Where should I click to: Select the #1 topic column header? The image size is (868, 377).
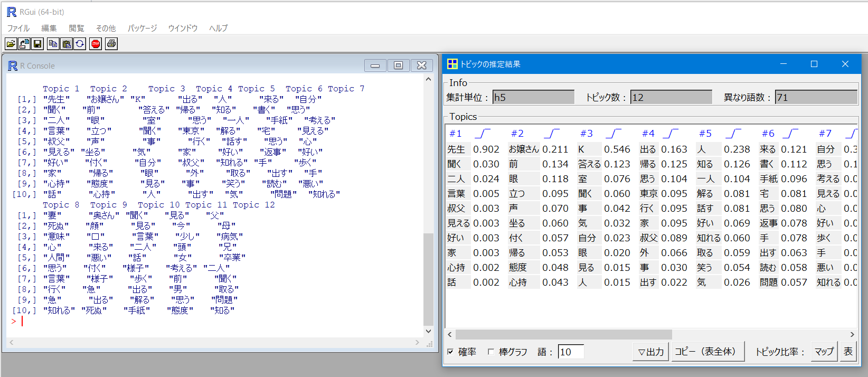[455, 134]
